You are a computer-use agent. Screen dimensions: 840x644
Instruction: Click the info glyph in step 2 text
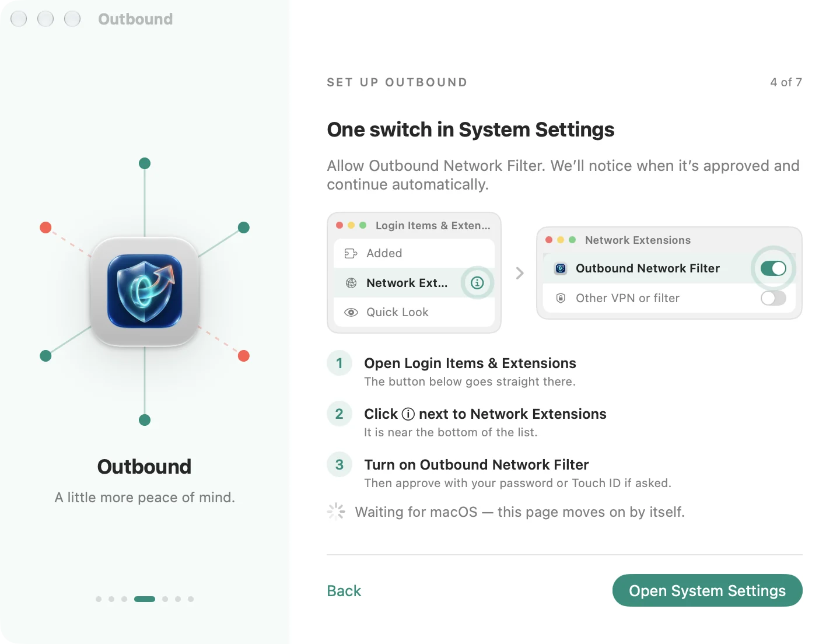(x=408, y=414)
